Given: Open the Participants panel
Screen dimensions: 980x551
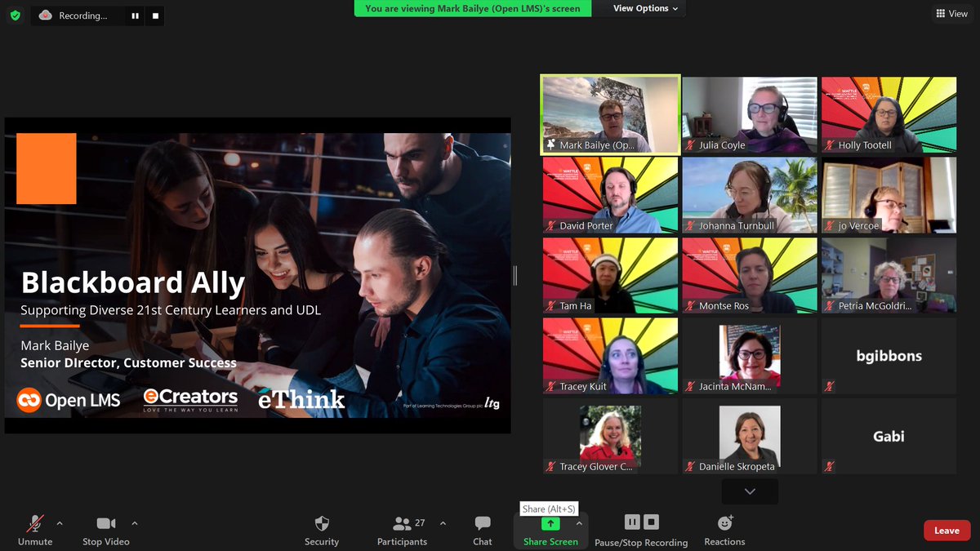Looking at the screenshot, I should tap(402, 530).
